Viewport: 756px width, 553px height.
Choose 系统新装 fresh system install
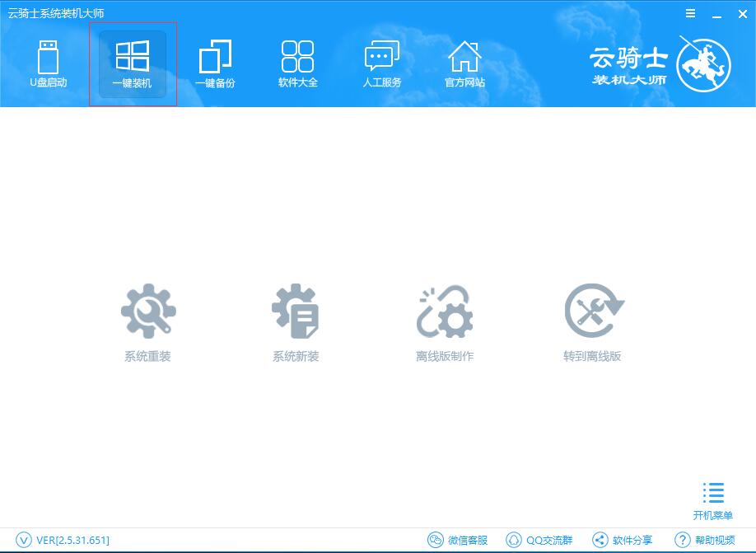(x=296, y=322)
